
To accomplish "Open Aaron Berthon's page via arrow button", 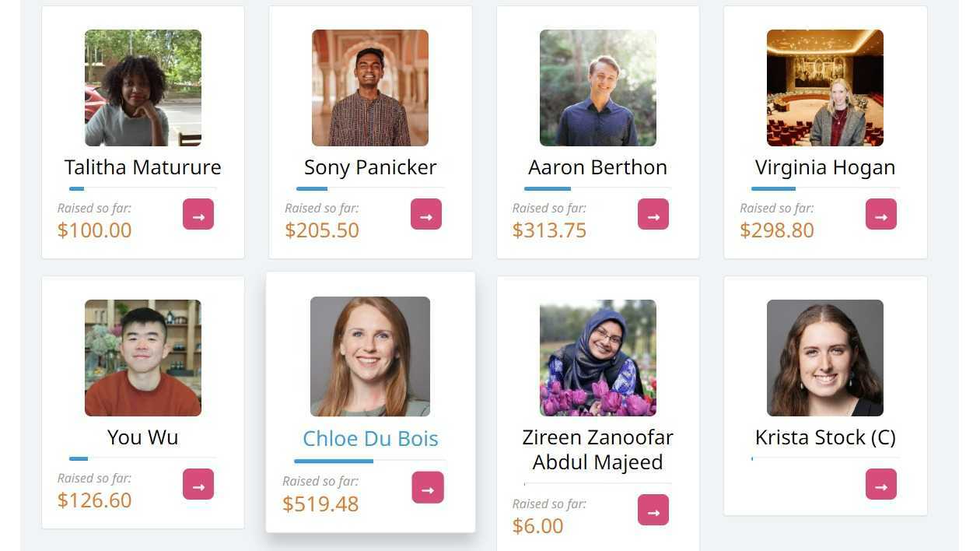I will point(653,215).
